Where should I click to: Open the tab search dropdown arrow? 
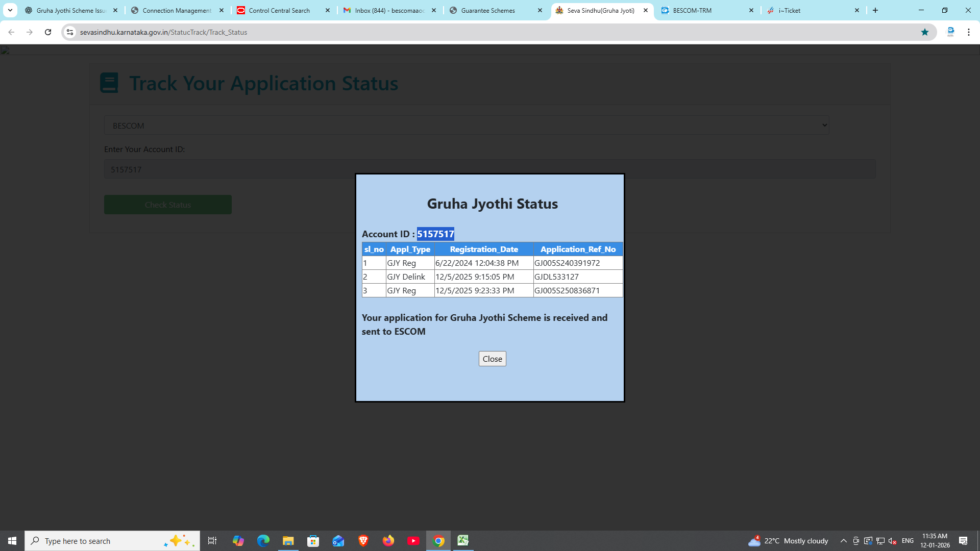[10, 10]
